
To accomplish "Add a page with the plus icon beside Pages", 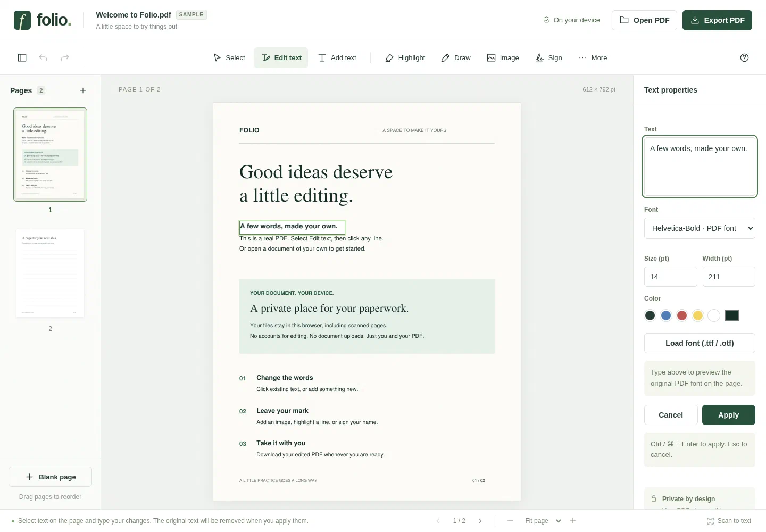I will pyautogui.click(x=83, y=90).
